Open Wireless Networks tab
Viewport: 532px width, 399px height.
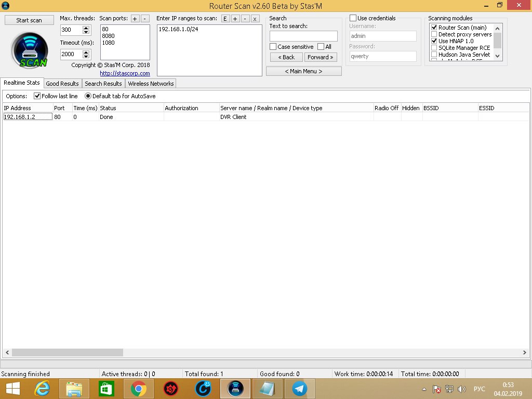(x=151, y=84)
